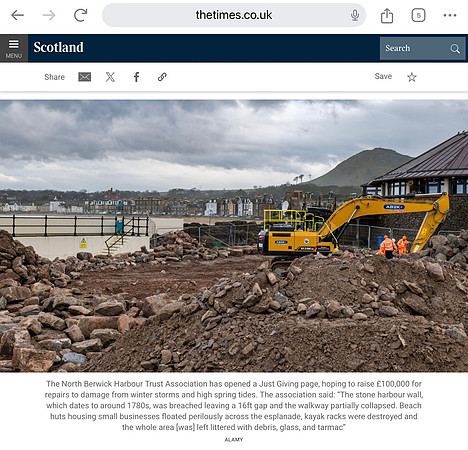The height and width of the screenshot is (450, 468).
Task: Click the thetimes.co.uk address bar
Action: 234,15
